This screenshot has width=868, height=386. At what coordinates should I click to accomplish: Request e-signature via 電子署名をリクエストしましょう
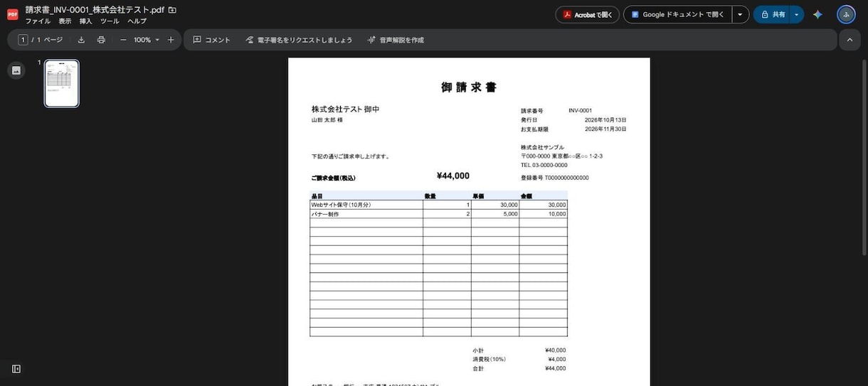tap(299, 40)
